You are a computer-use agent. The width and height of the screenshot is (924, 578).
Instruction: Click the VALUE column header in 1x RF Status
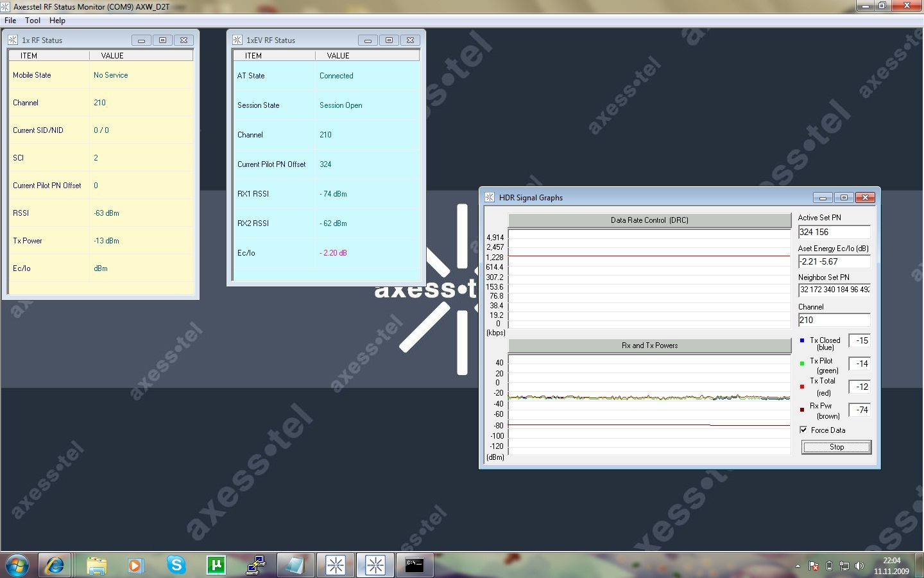141,56
